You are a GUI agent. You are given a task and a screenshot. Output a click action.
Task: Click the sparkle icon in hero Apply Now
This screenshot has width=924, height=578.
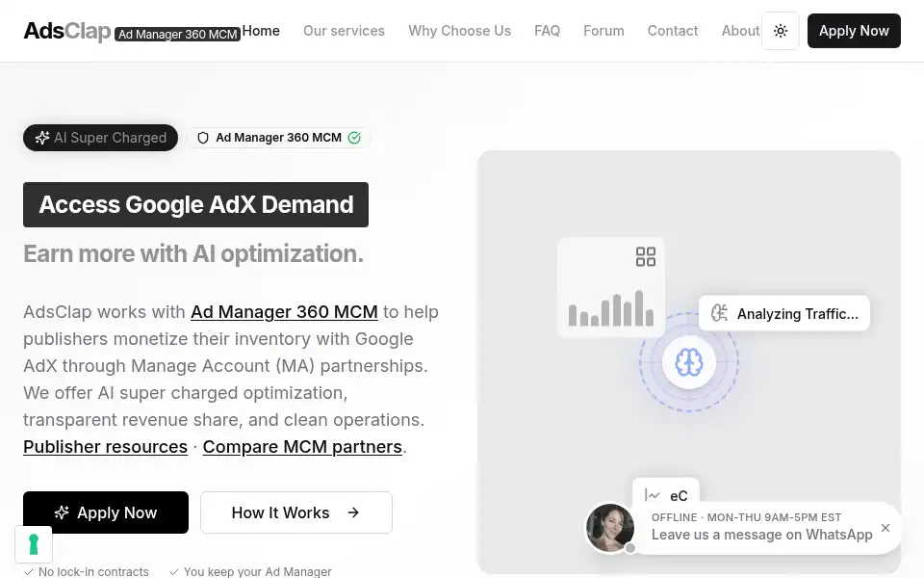(62, 512)
